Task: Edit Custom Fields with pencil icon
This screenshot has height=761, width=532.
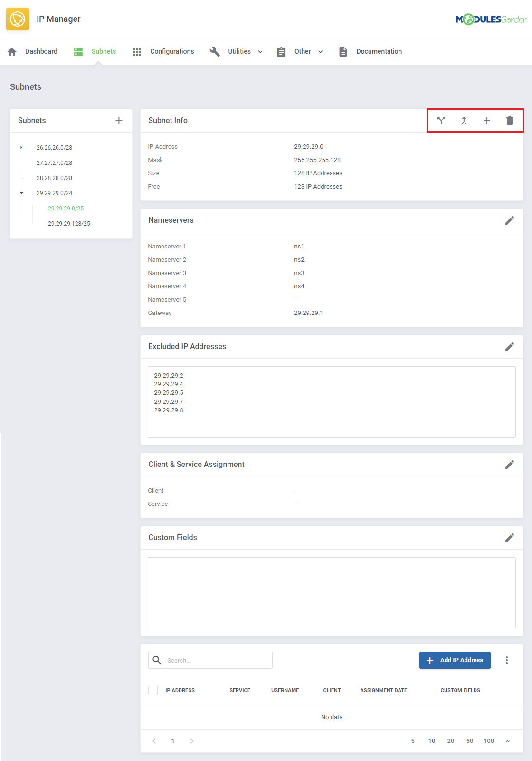Action: pyautogui.click(x=510, y=538)
